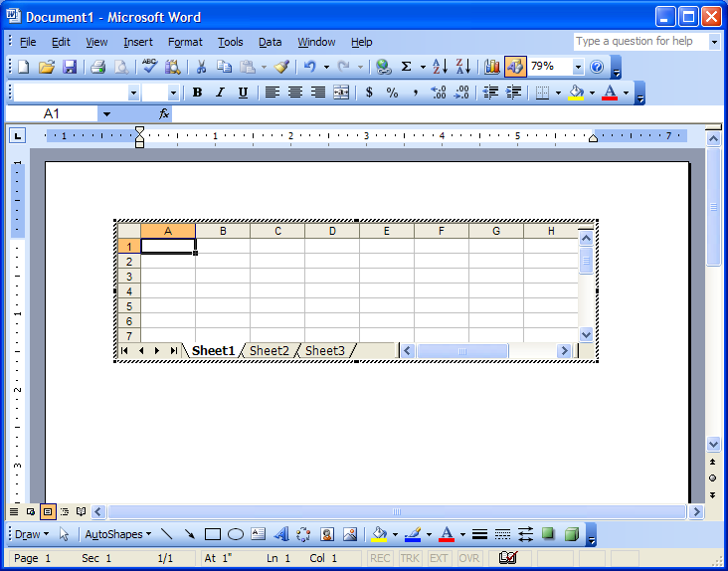Viewport: 728px width, 571px height.
Task: Click the AutoSum sigma icon
Action: pos(406,67)
